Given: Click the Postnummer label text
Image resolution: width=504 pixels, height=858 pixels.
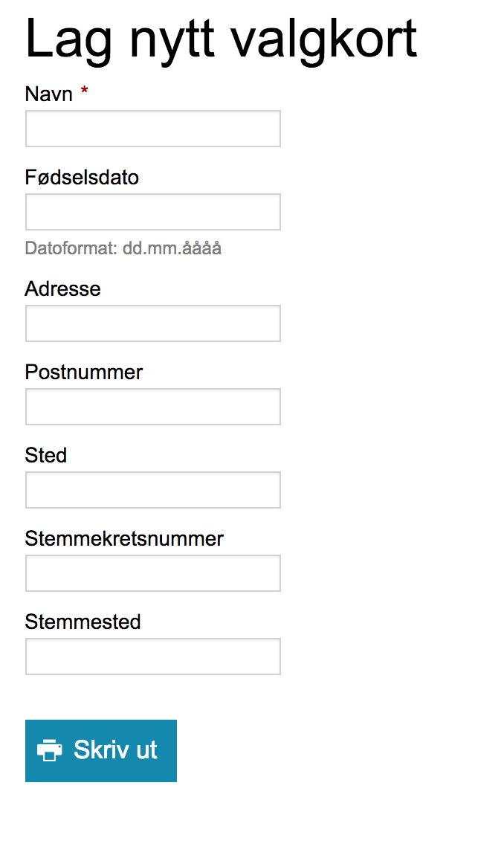Looking at the screenshot, I should click(x=84, y=372).
